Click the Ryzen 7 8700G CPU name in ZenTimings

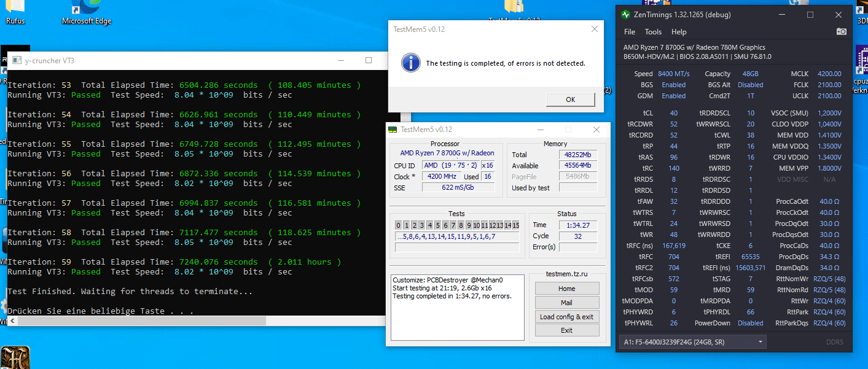coord(694,47)
